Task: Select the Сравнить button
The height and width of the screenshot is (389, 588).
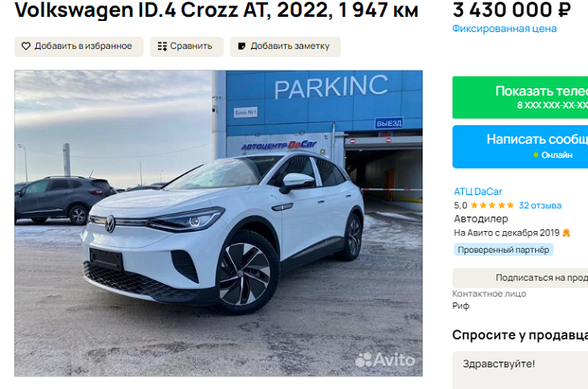Action: [x=186, y=46]
